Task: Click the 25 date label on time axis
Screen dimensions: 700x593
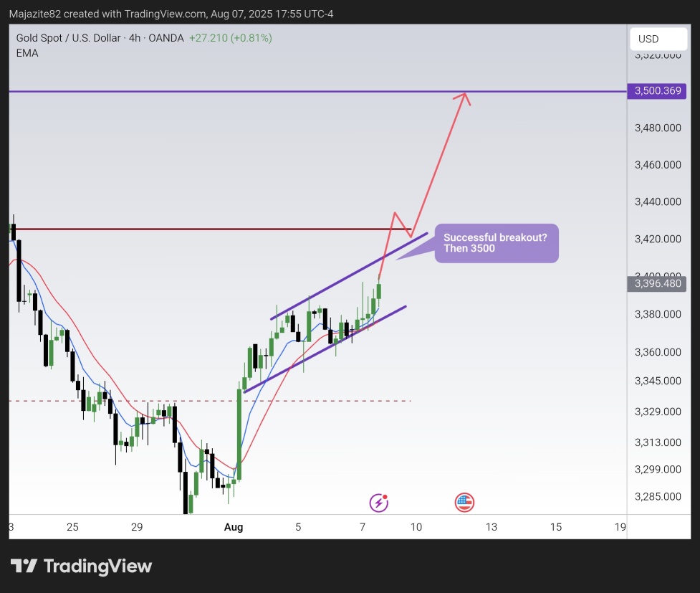Action: tap(72, 527)
